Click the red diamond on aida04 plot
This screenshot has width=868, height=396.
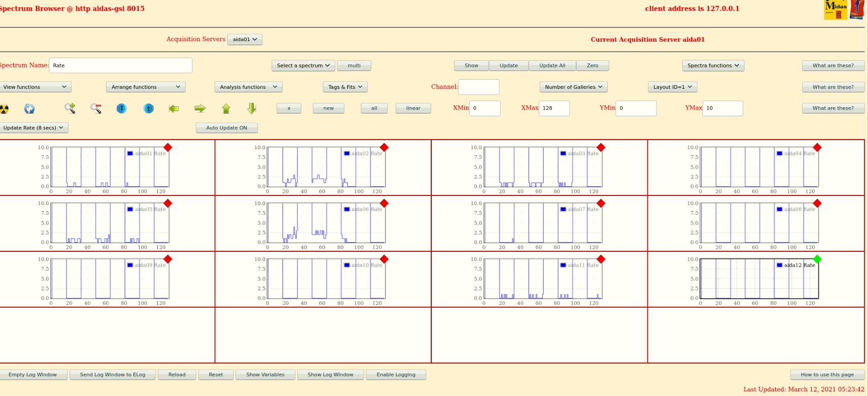[817, 147]
